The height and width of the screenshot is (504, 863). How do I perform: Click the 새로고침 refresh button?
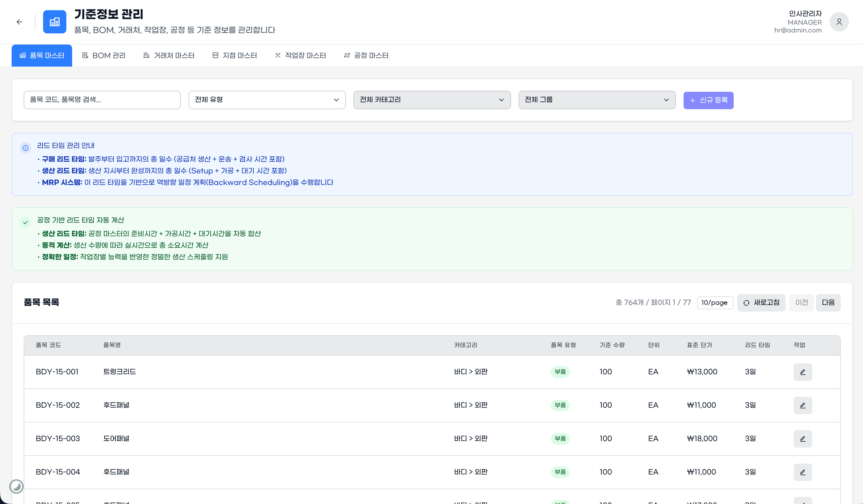point(761,303)
